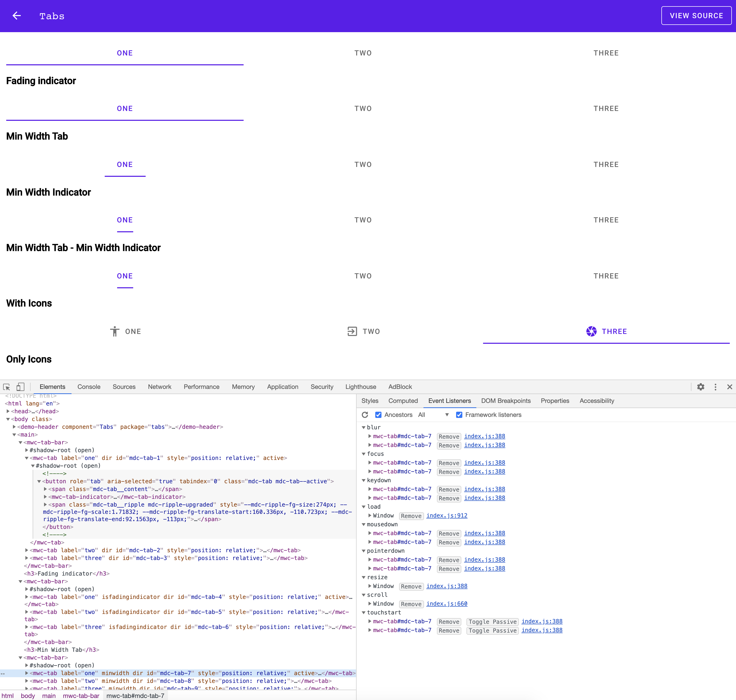Disable the Framework listeners checkbox

(x=459, y=415)
